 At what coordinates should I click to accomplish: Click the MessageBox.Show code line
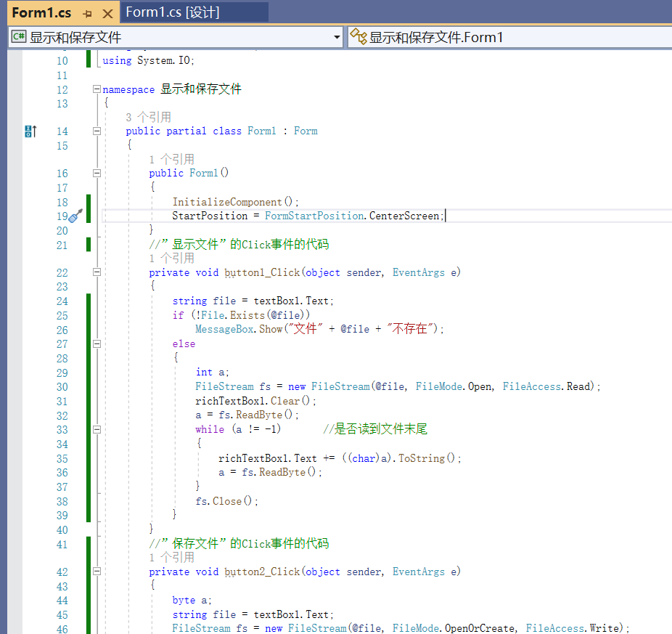(x=319, y=329)
